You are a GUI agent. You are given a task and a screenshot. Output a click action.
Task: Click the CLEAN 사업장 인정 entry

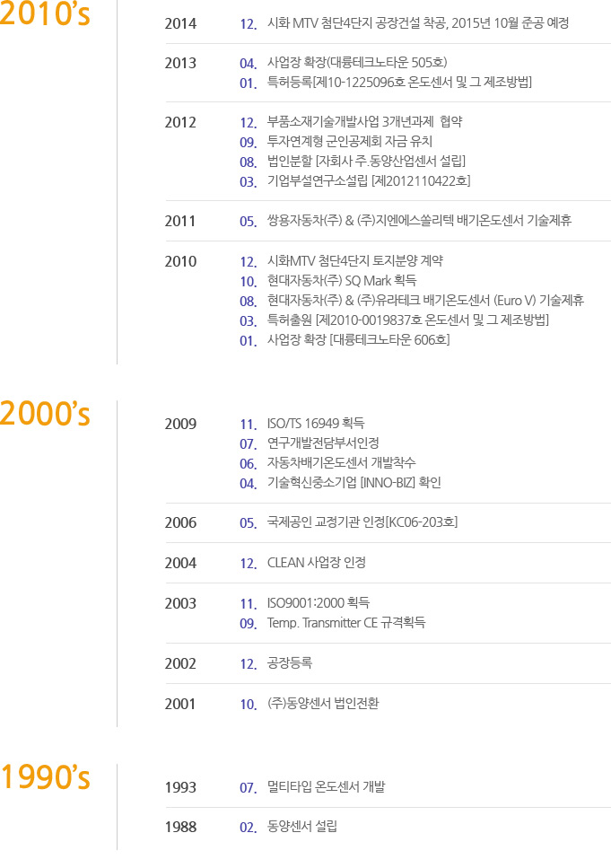[317, 563]
